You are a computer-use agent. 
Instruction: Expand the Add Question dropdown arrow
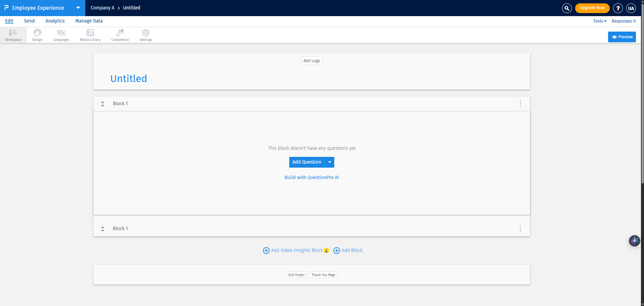click(x=330, y=162)
